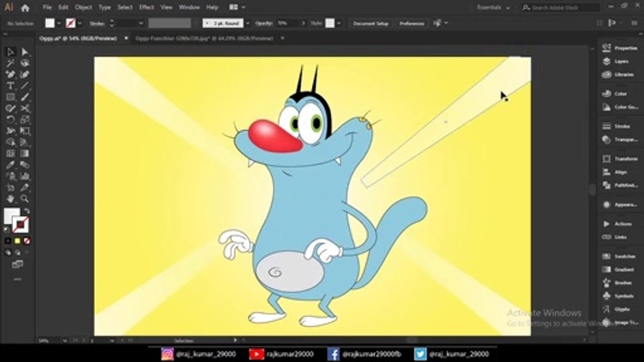This screenshot has height=362, width=644.
Task: Swap fill and stroke colors
Action: (x=27, y=212)
